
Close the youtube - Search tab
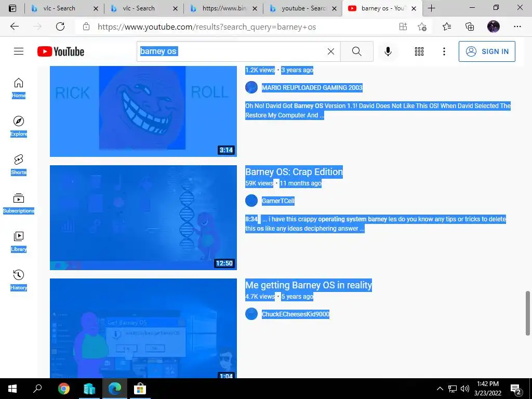[334, 8]
